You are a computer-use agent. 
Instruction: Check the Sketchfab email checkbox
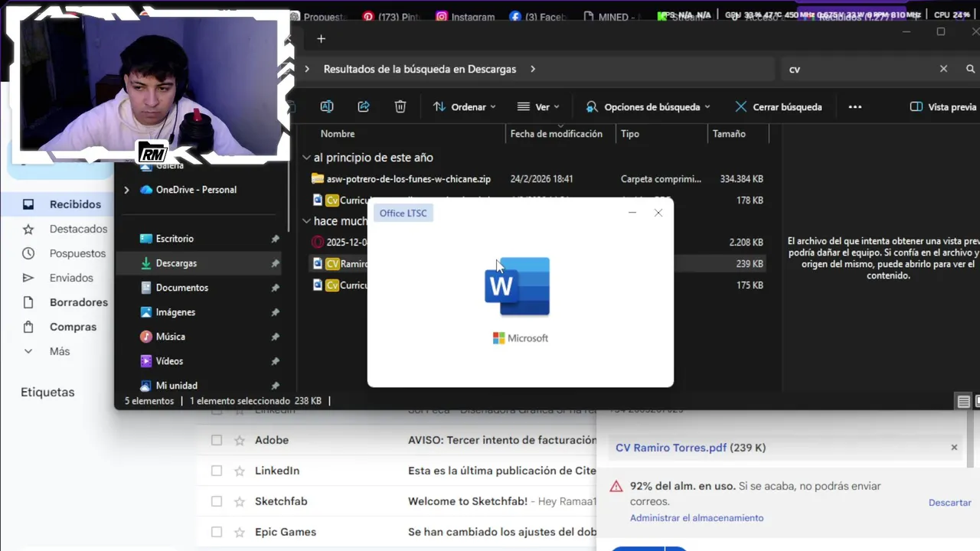click(x=217, y=501)
